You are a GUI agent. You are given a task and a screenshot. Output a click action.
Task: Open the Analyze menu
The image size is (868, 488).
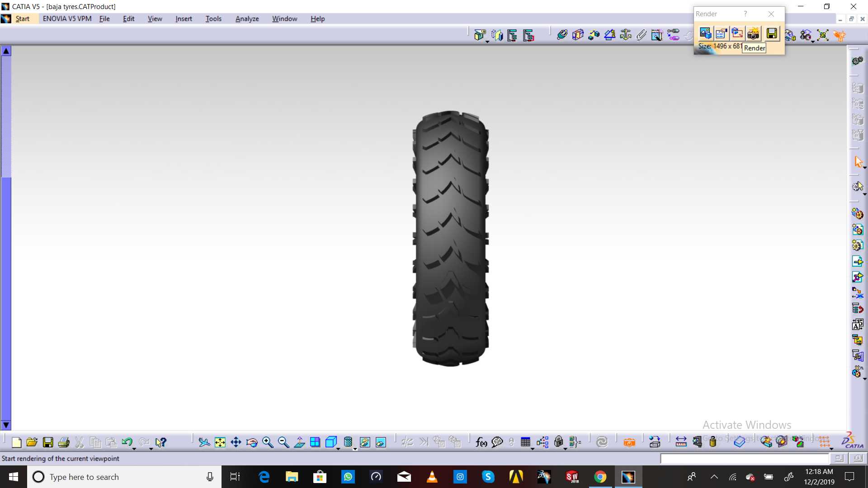pyautogui.click(x=247, y=19)
